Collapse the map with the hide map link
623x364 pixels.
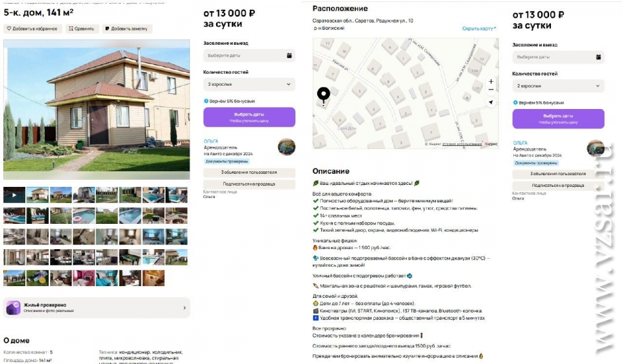click(479, 29)
